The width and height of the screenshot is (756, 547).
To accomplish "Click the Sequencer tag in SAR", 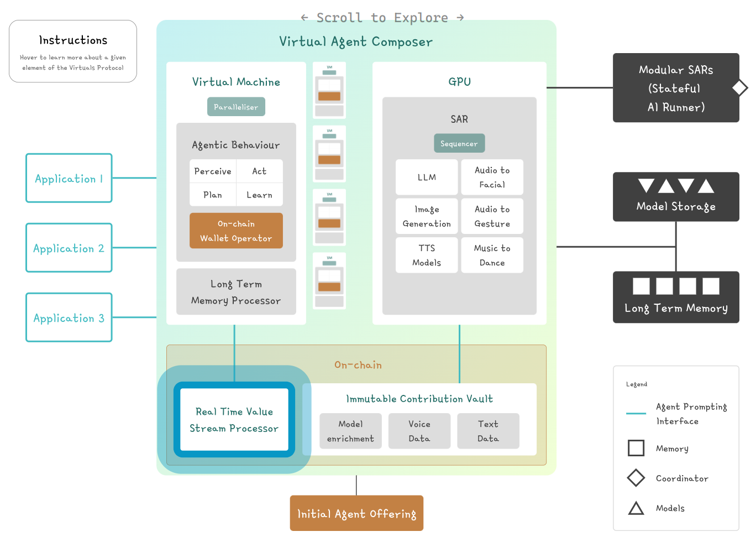I will 459,143.
